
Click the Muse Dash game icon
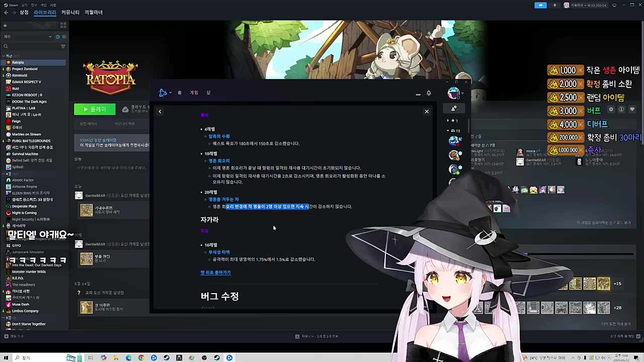point(9,304)
